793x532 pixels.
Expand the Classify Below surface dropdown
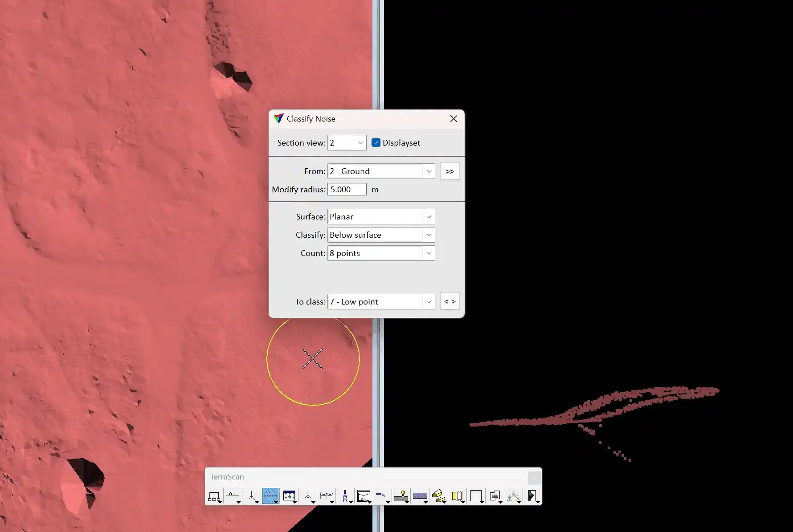(429, 235)
